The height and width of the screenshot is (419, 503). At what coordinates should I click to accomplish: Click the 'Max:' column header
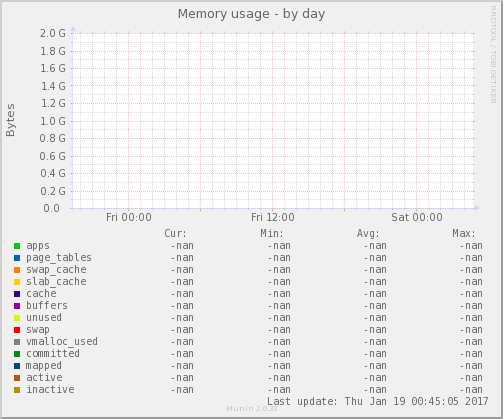464,233
